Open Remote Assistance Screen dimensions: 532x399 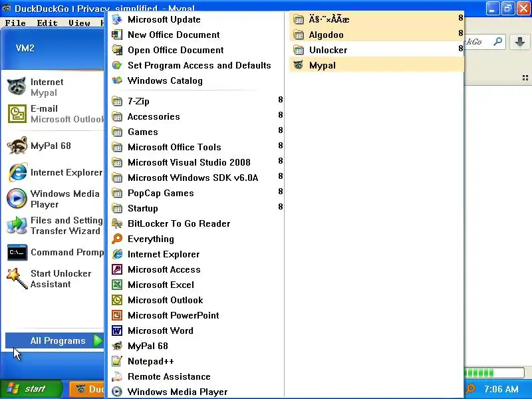[x=195, y=376]
